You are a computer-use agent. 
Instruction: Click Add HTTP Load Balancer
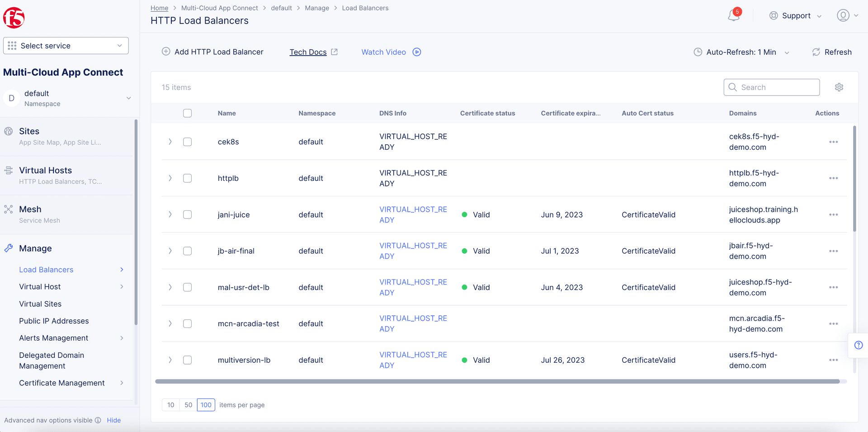(x=212, y=52)
